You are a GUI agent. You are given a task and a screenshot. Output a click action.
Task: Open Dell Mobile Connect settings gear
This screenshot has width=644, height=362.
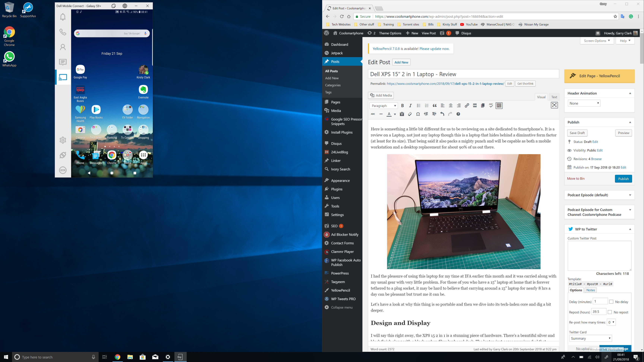[63, 140]
